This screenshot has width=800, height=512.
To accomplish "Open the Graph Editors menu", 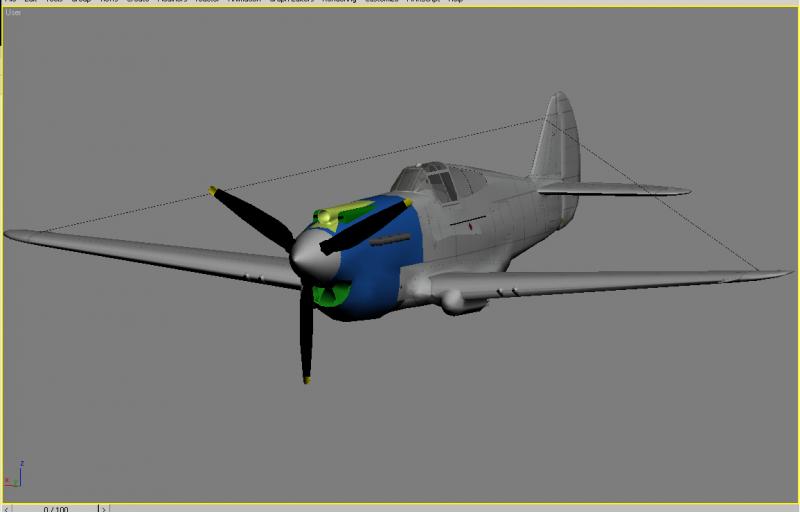I will pos(291,2).
